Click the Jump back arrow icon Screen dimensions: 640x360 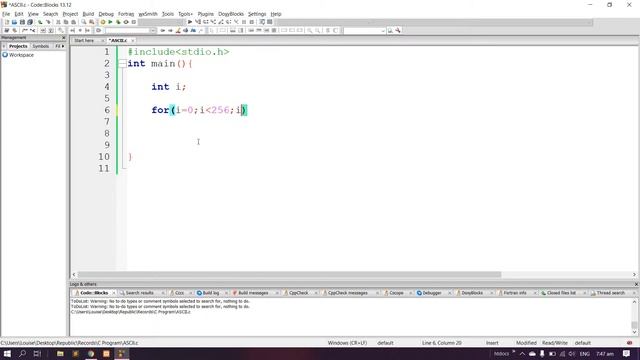[162, 31]
